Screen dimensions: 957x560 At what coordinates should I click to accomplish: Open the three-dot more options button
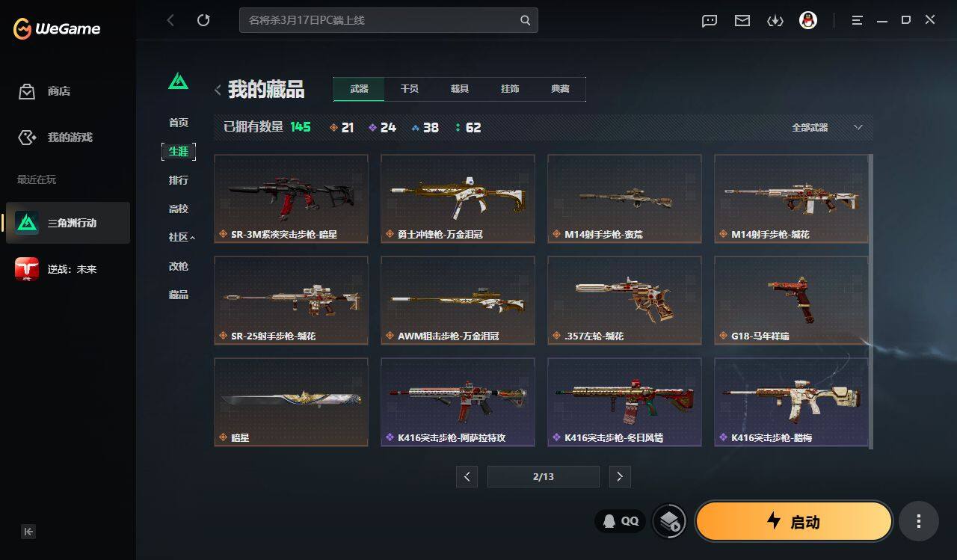pyautogui.click(x=918, y=521)
